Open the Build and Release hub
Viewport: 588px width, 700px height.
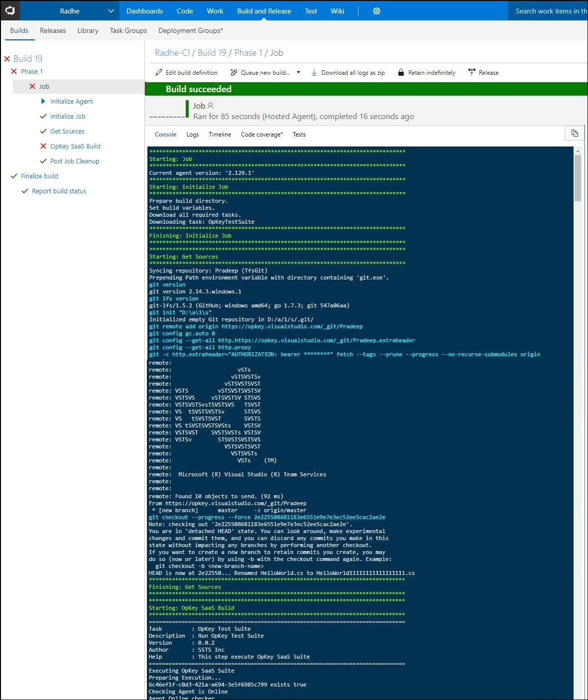[264, 11]
